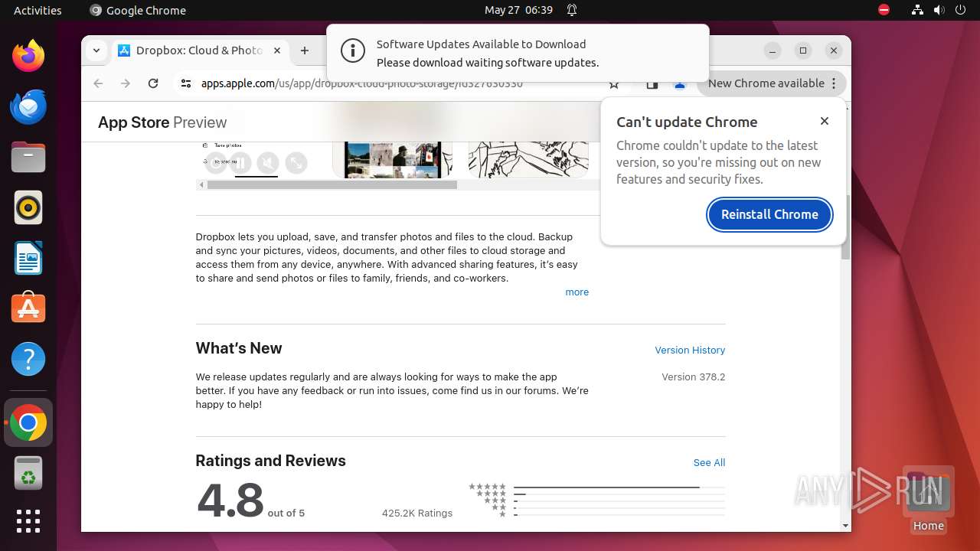The image size is (980, 551).
Task: Open Version History link
Action: pos(690,350)
